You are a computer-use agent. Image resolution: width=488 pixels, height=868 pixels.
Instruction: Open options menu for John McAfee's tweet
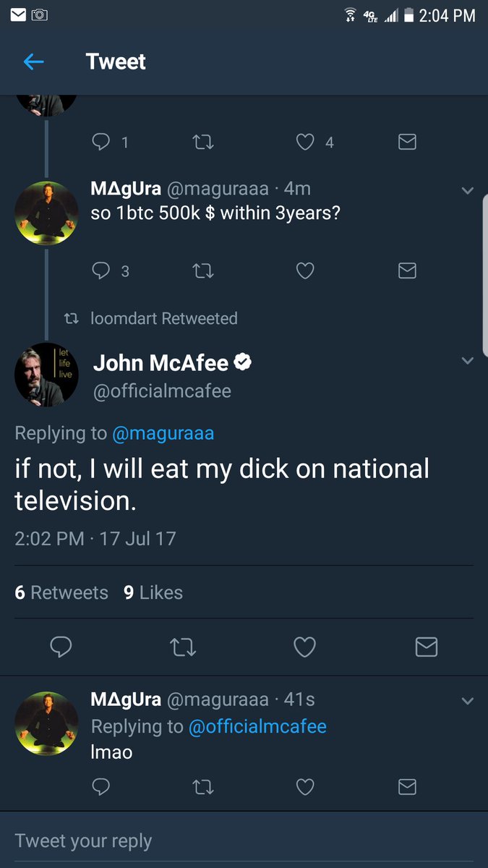468,360
